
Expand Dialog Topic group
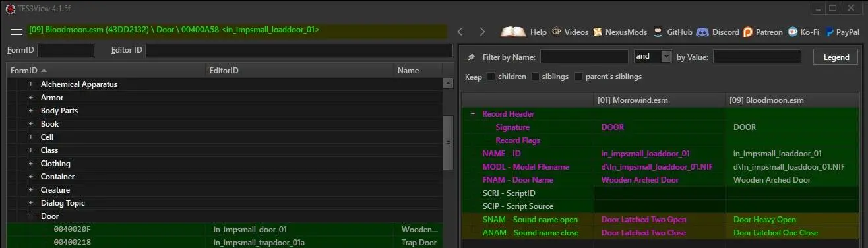click(30, 203)
